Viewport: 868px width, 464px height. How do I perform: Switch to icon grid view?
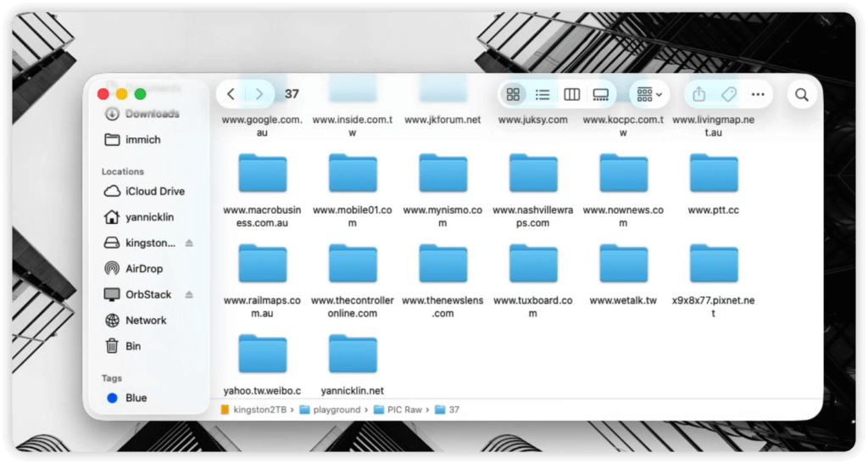click(513, 95)
